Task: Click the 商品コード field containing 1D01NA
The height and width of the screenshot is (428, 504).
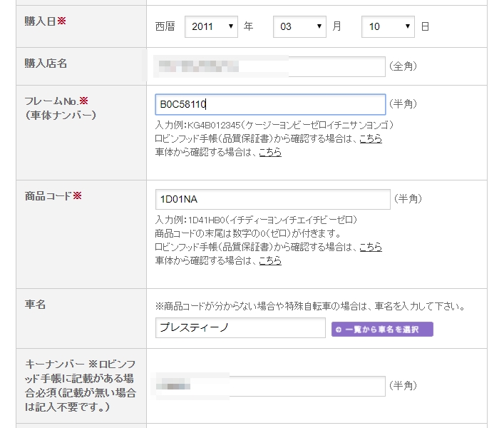Action: [x=272, y=199]
